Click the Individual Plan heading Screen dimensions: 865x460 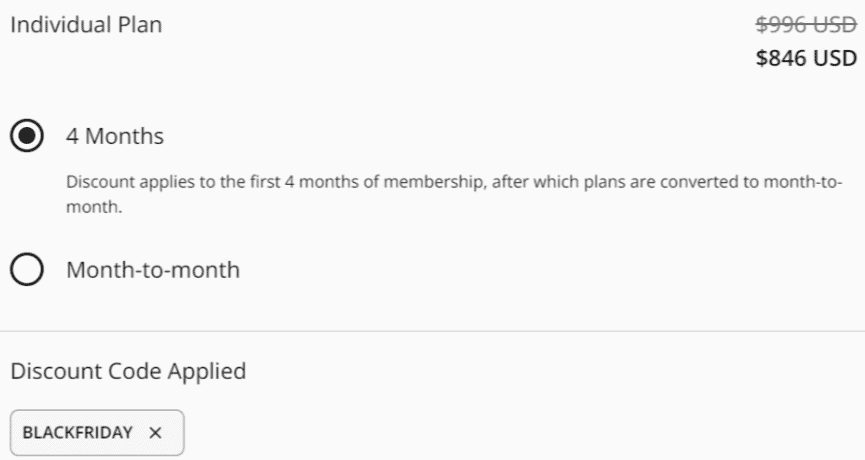tap(86, 26)
